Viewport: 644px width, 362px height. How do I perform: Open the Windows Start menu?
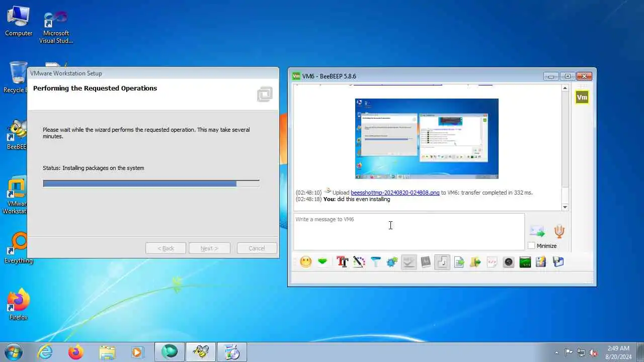14,352
